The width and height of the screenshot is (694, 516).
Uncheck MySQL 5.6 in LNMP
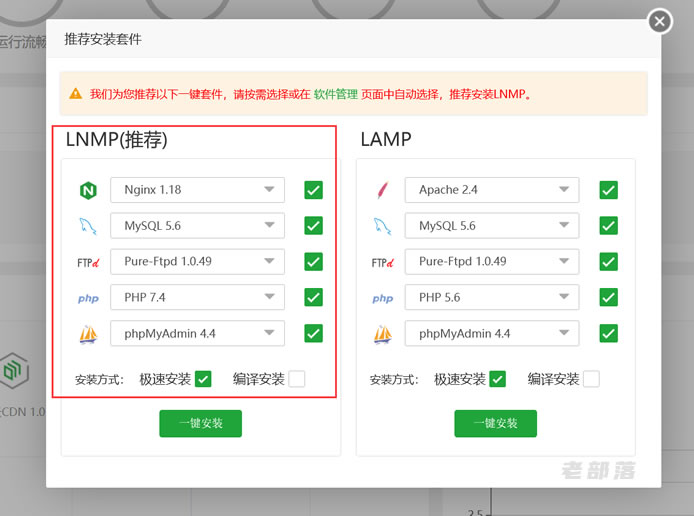(x=313, y=226)
